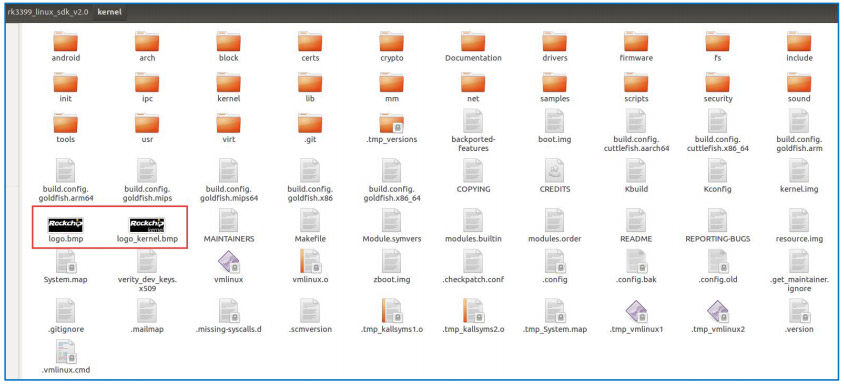Select the Kbuild file
This screenshot has width=844, height=384.
tap(636, 171)
